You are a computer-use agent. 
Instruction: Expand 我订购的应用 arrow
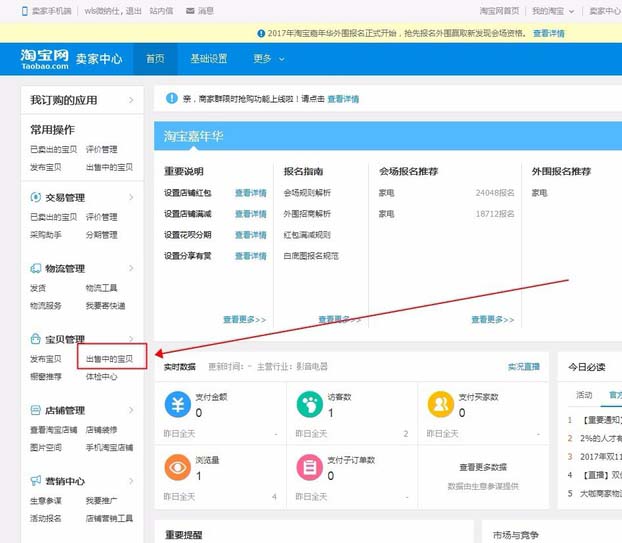point(131,100)
